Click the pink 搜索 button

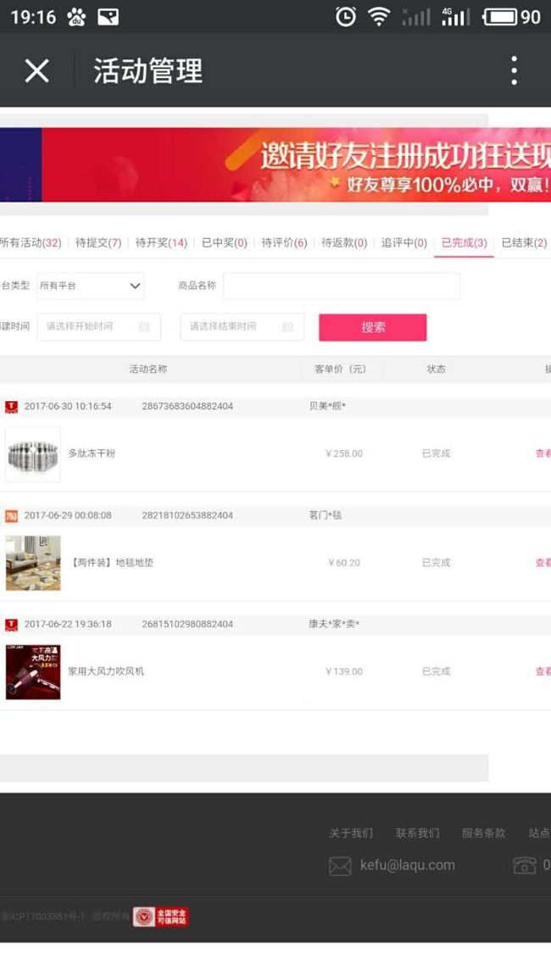(x=373, y=327)
